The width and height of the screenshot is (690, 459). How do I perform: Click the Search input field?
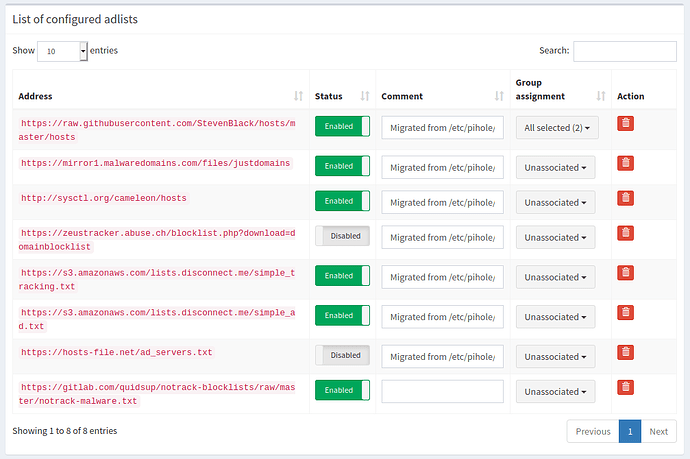pos(624,51)
